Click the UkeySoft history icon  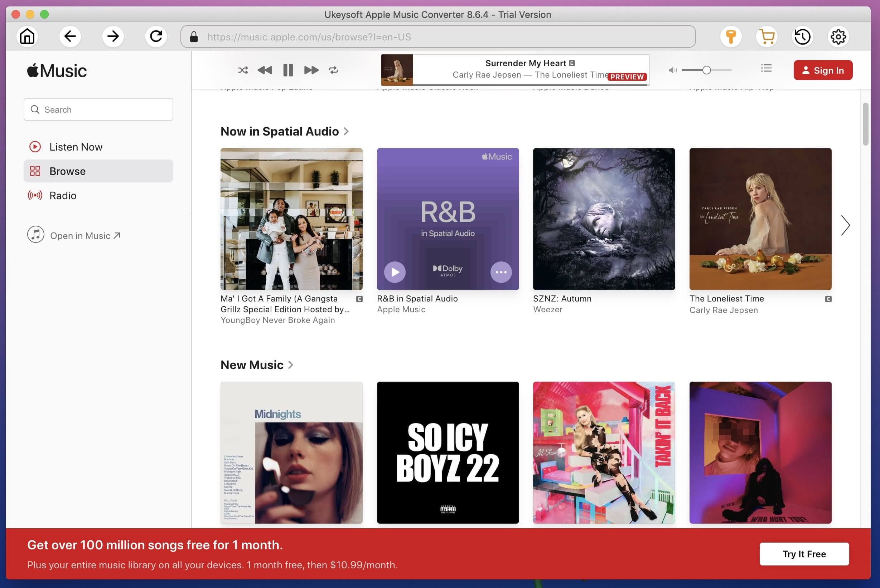(803, 36)
